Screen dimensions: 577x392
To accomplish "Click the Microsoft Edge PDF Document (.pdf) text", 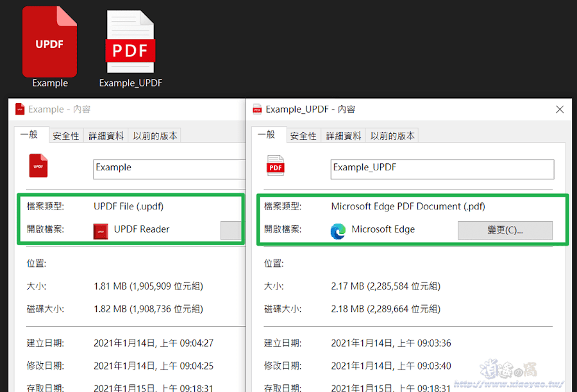I will [408, 206].
